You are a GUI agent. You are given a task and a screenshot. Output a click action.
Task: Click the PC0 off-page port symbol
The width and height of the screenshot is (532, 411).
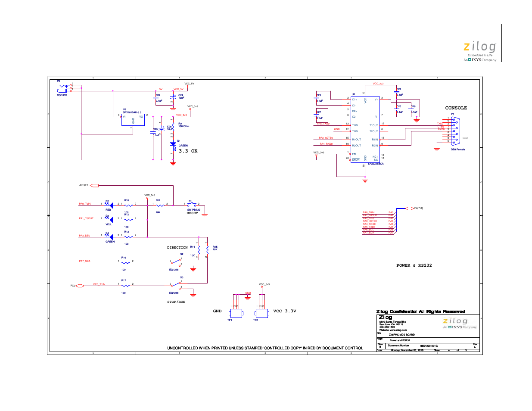click(x=80, y=286)
